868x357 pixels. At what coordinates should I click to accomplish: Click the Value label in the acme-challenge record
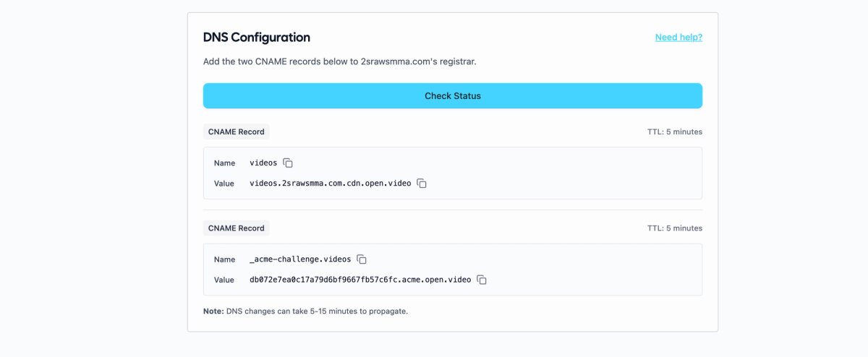tap(224, 280)
